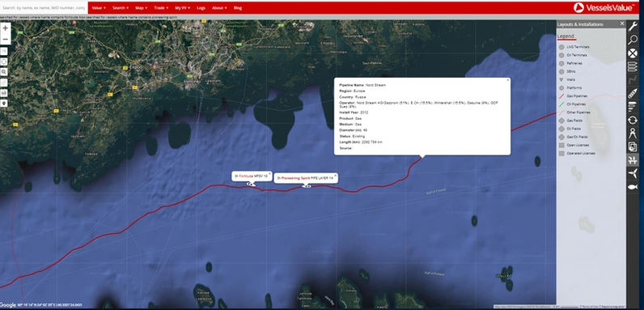Toggle Open Licenses legend square

(x=561, y=145)
